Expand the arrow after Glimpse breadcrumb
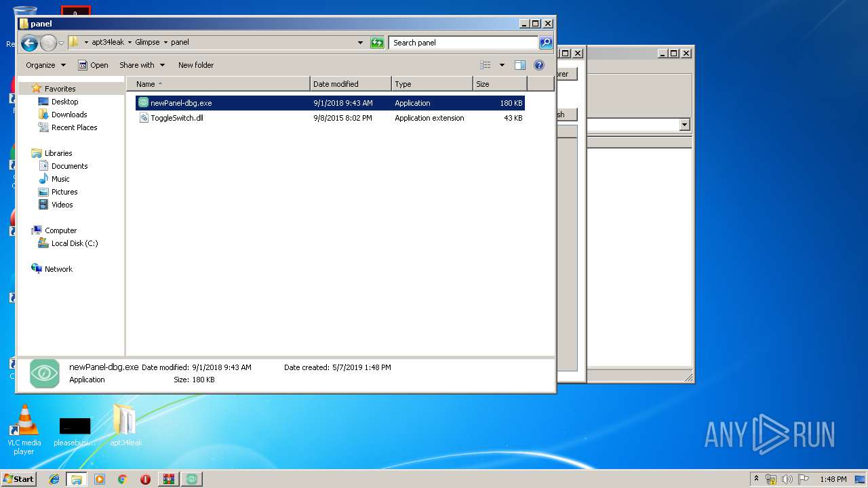The image size is (868, 488). [x=165, y=42]
